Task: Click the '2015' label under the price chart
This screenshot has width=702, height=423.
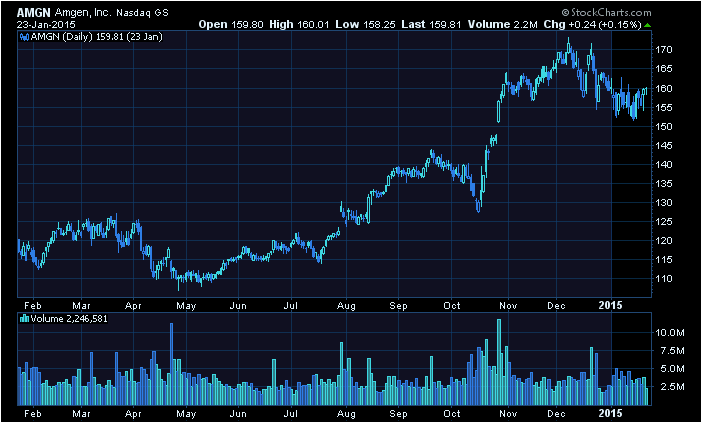Action: coord(611,305)
